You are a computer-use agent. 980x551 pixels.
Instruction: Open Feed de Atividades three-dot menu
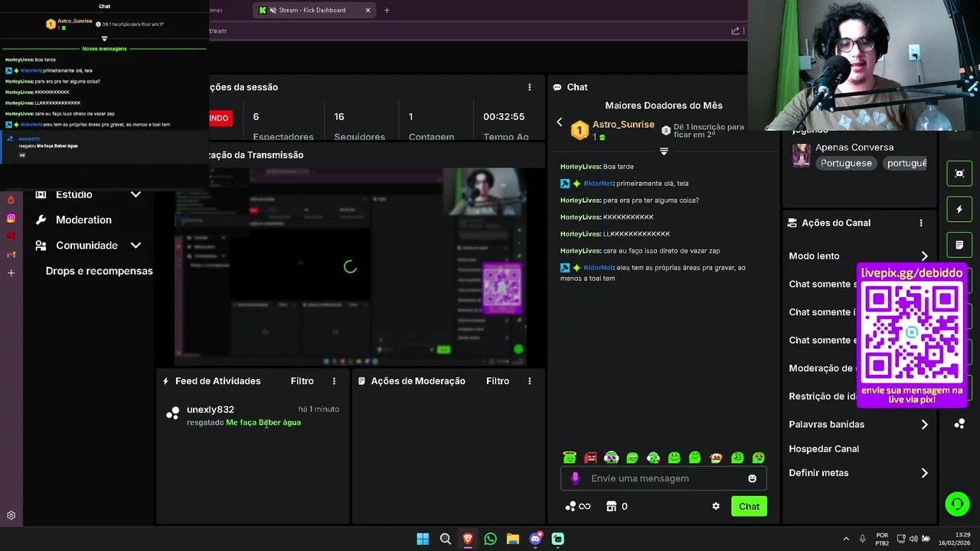334,381
